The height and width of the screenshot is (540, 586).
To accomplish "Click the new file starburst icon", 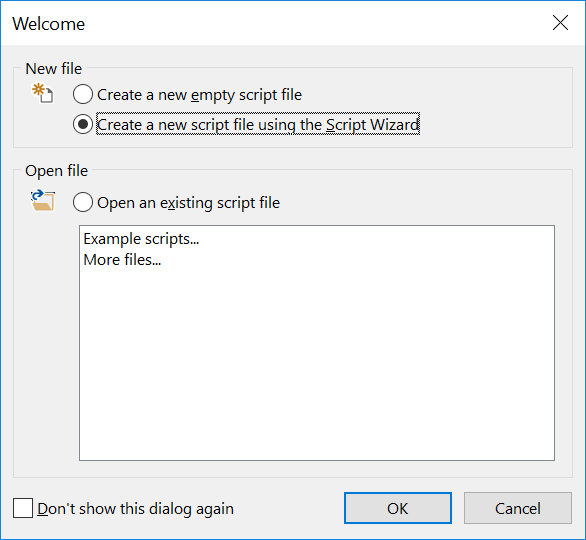I will [x=42, y=93].
